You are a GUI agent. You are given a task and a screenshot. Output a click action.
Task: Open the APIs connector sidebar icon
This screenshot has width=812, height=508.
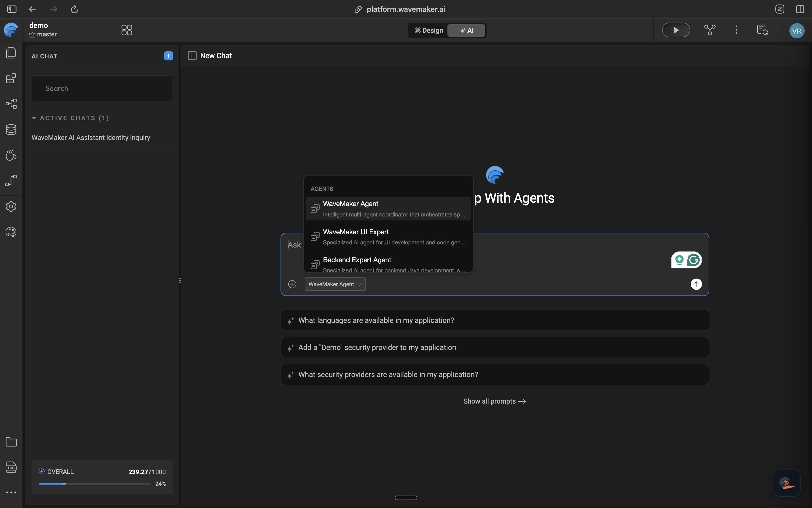(x=11, y=180)
